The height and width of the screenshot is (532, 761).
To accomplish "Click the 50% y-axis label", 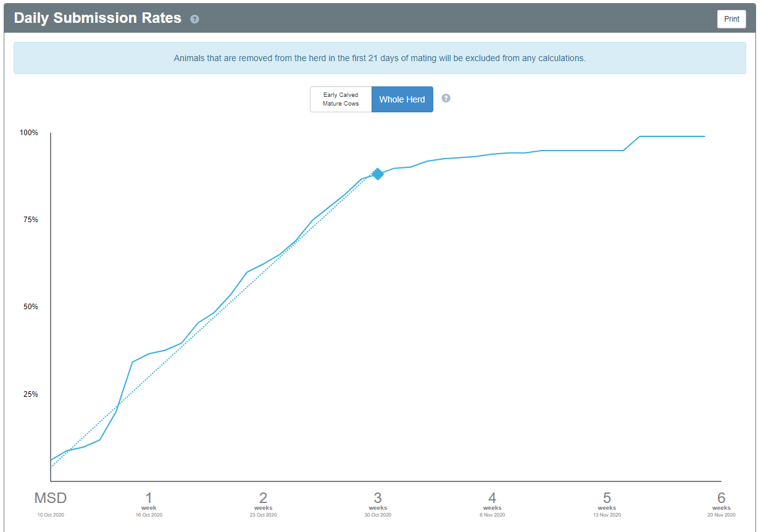I will (x=30, y=307).
